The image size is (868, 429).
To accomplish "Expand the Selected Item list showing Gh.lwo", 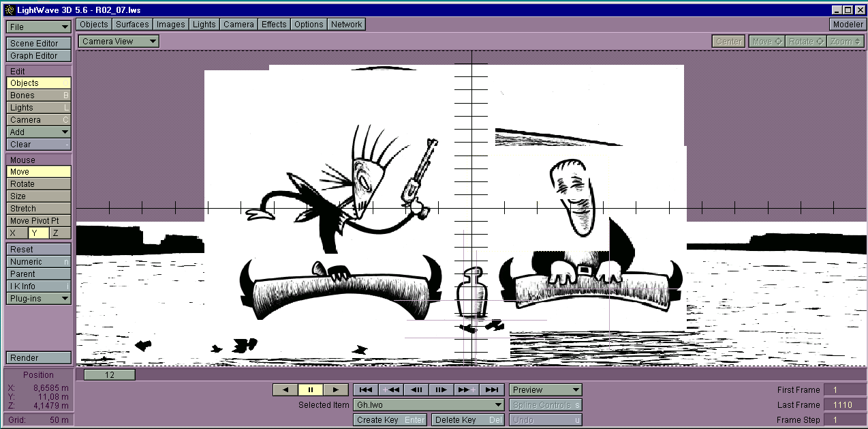I will click(429, 405).
